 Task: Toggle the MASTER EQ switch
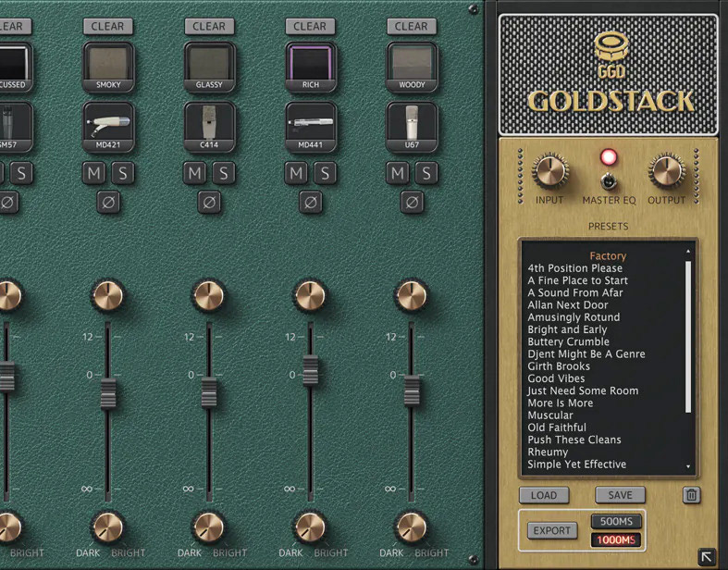coord(609,181)
